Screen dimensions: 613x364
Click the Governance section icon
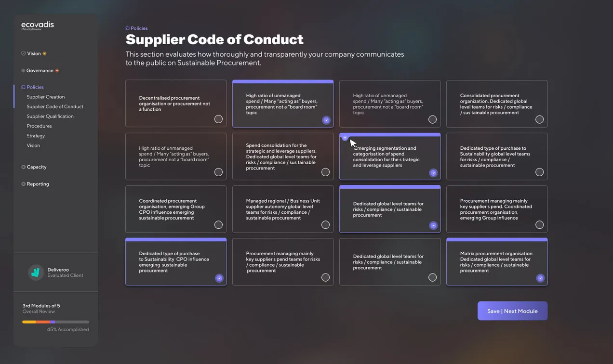pyautogui.click(x=23, y=71)
